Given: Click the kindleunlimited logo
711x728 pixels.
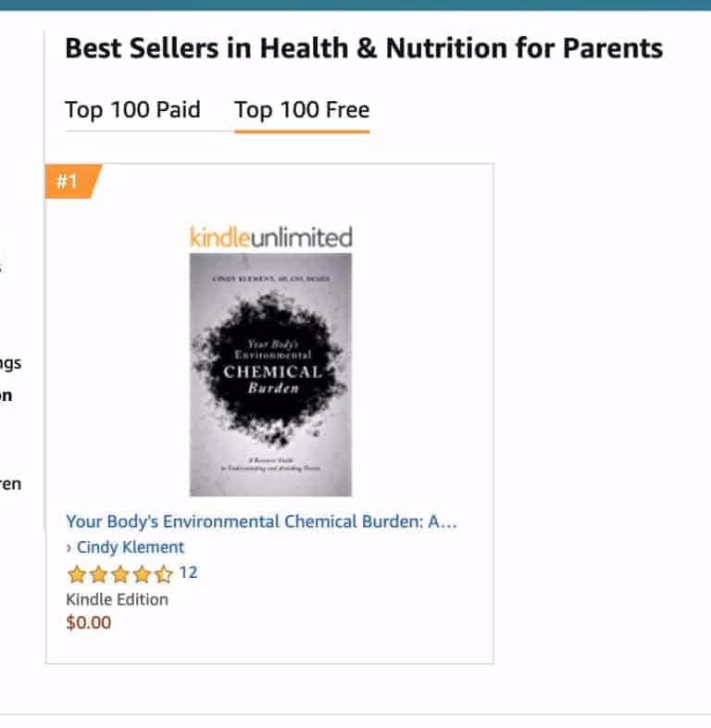Looking at the screenshot, I should (270, 237).
